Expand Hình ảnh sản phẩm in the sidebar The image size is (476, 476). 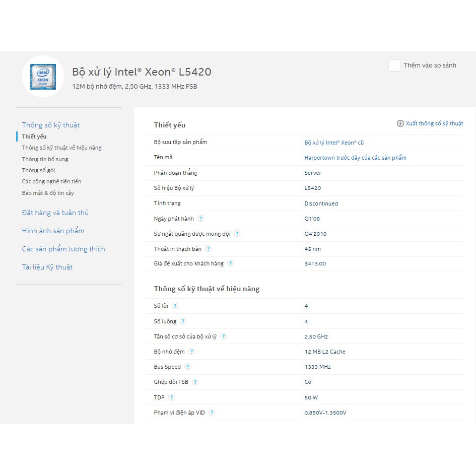53,231
